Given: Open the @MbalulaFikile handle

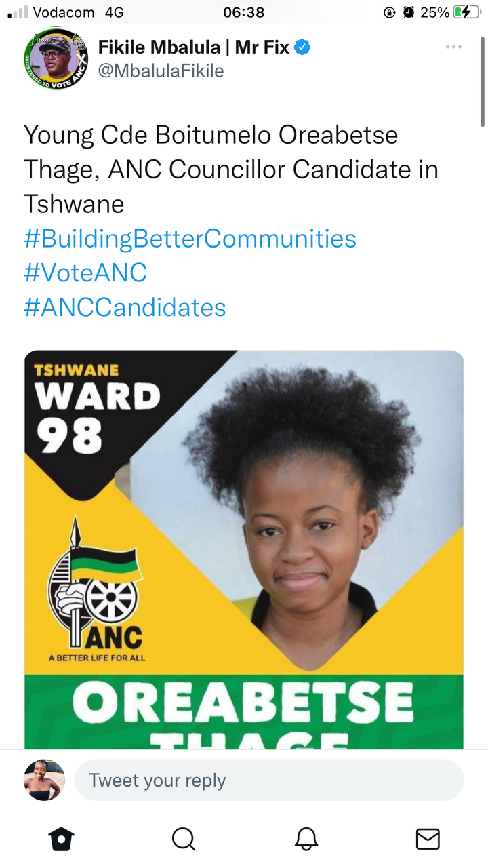Looking at the screenshot, I should 161,71.
